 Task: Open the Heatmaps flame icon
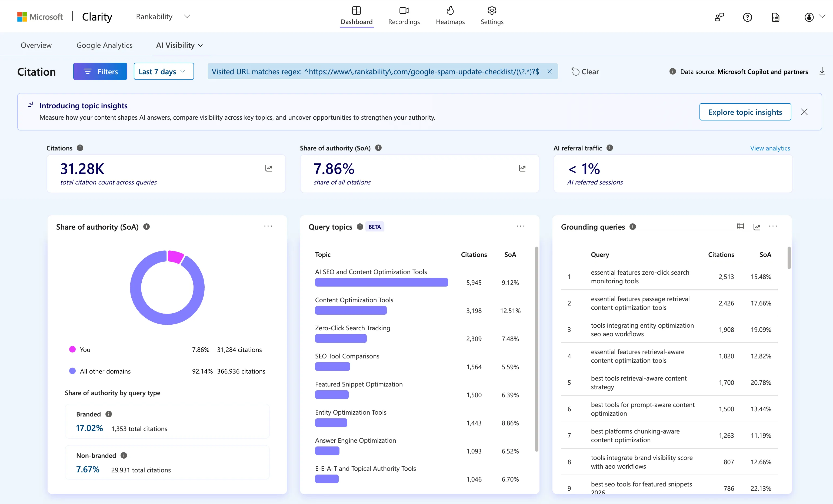point(450,11)
